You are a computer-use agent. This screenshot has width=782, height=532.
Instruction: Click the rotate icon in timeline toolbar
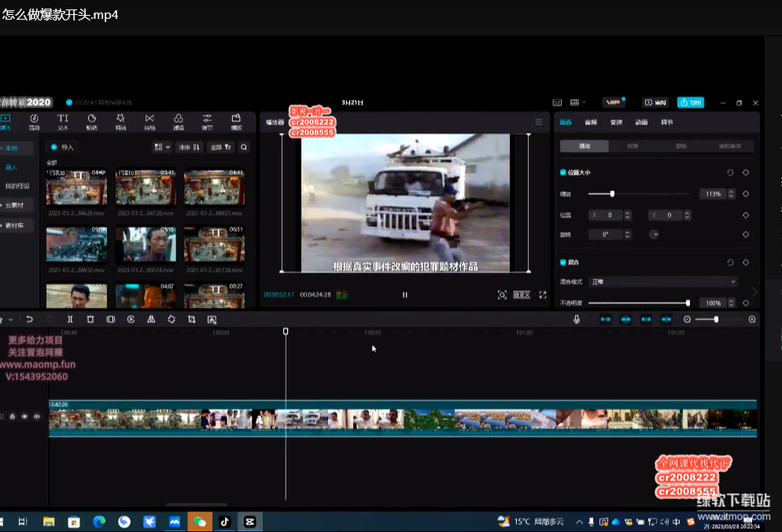pos(171,320)
